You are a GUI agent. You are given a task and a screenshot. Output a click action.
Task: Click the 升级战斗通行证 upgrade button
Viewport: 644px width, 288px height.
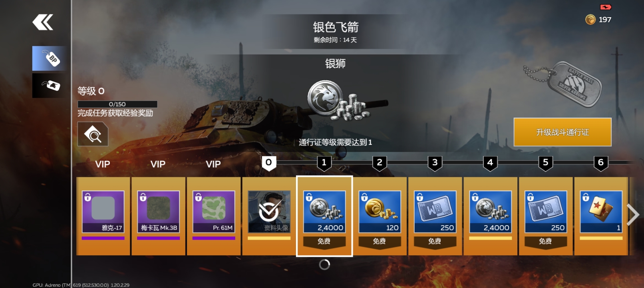point(563,132)
